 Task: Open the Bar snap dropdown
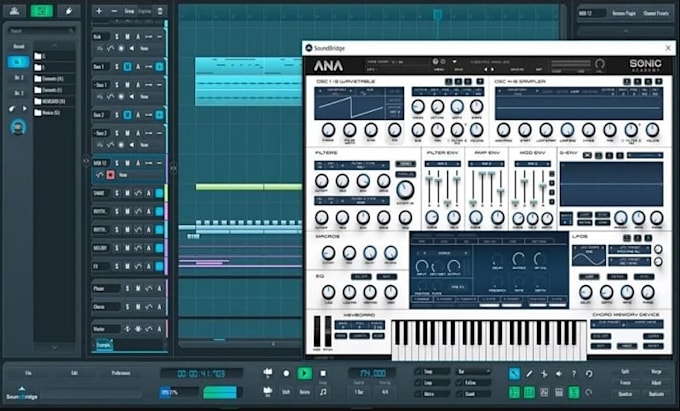tap(473, 372)
